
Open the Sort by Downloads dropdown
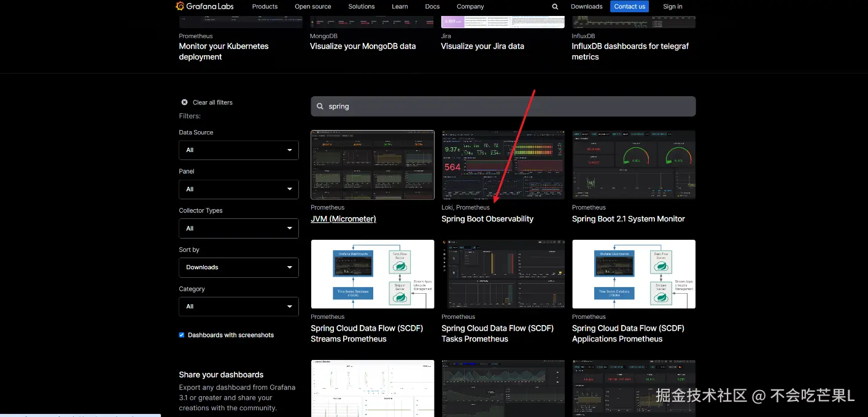(x=239, y=267)
